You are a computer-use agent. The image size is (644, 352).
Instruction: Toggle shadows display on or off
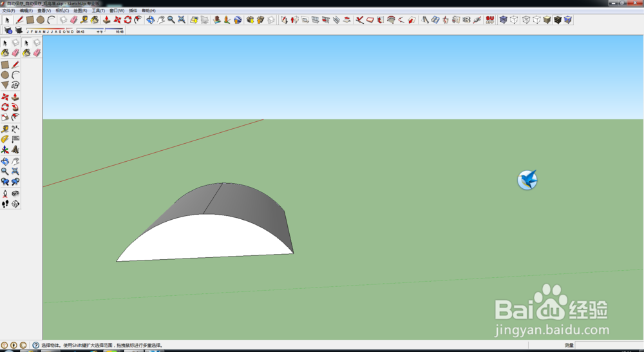tap(19, 30)
